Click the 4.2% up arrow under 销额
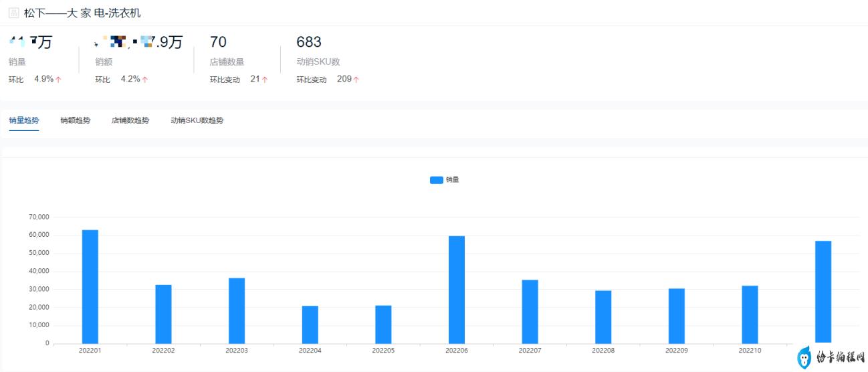This screenshot has height=372, width=868. click(x=145, y=79)
